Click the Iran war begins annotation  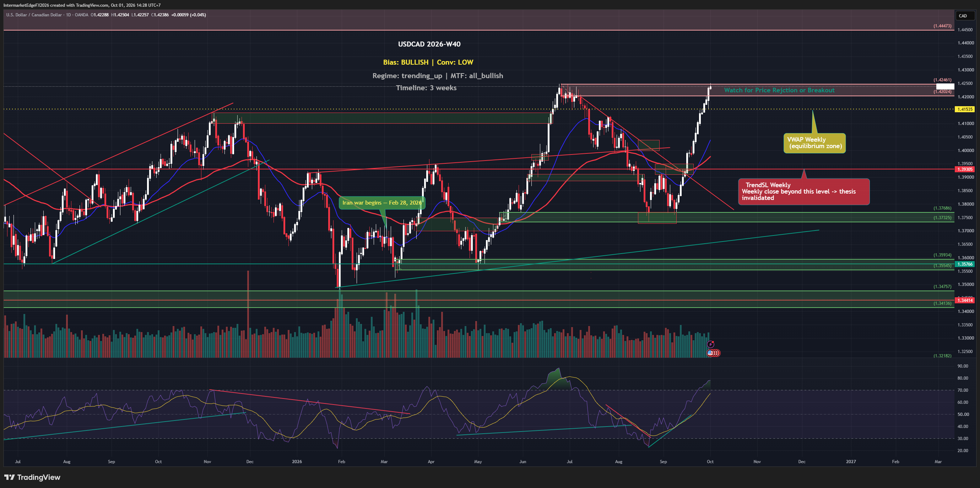pos(382,202)
